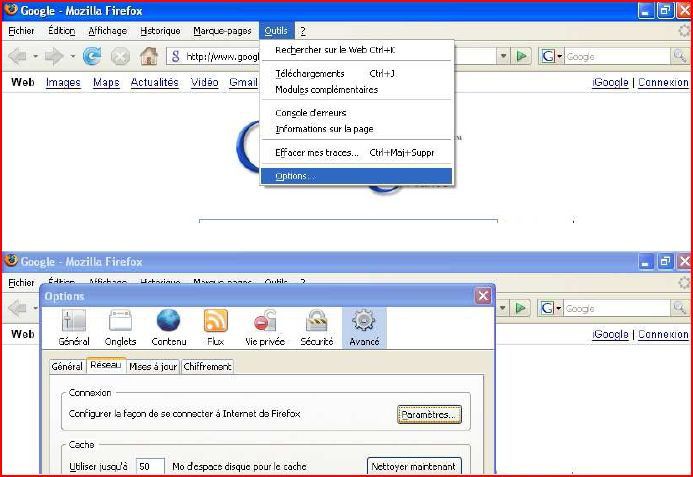
Task: Click the Outils menu in upper window
Action: (276, 31)
